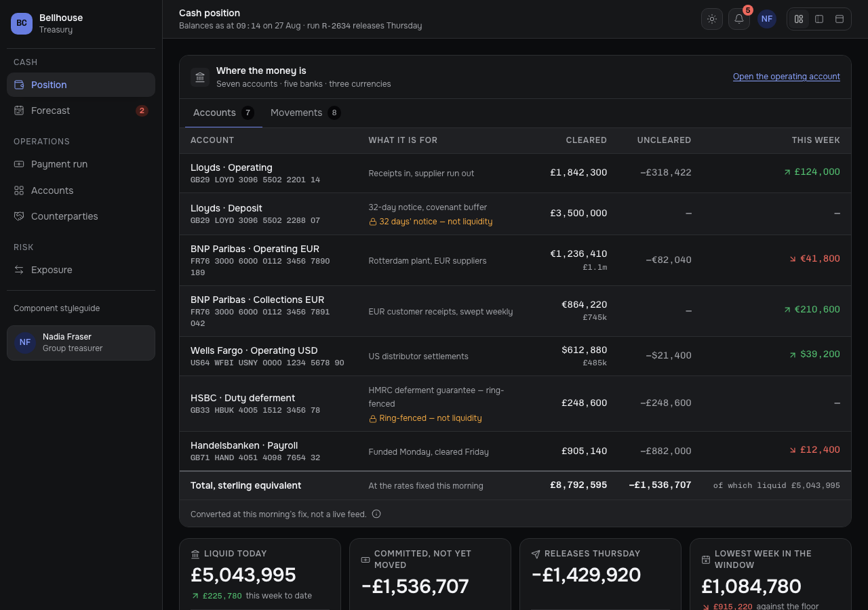Click the Uncleared column header
Viewport: 868px width, 610px height.
(x=664, y=140)
